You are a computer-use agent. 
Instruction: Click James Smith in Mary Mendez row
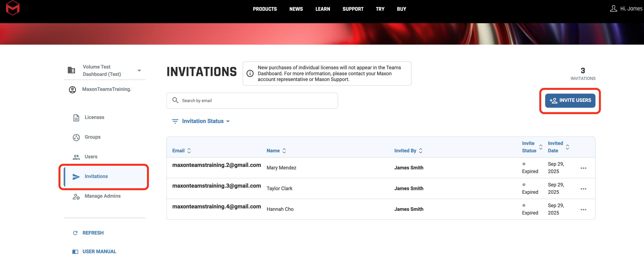click(409, 168)
